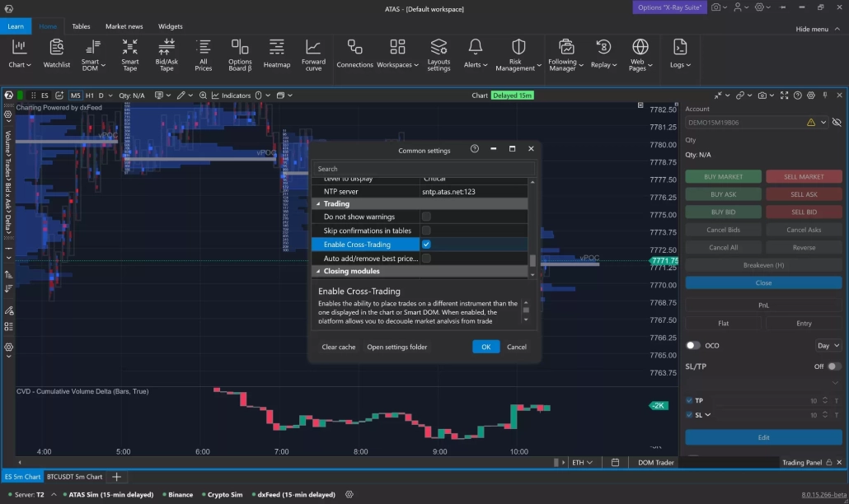This screenshot has width=849, height=504.
Task: Toggle the SL/TP switch on
Action: tap(834, 366)
